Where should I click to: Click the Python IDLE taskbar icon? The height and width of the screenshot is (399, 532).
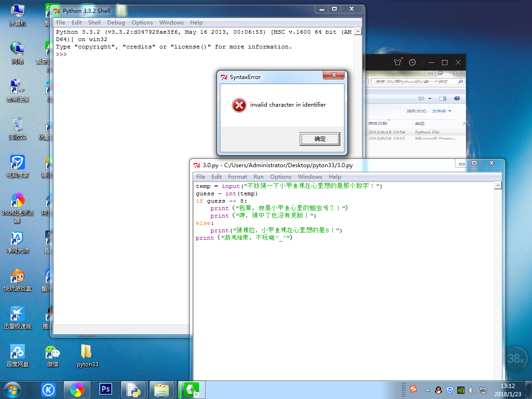pos(133,389)
